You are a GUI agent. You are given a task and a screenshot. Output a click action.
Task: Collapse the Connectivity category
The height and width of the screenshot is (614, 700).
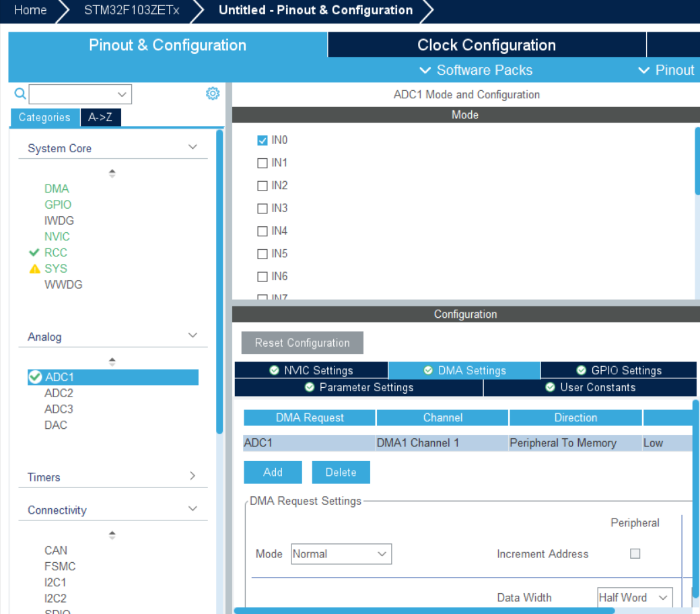[x=193, y=508]
